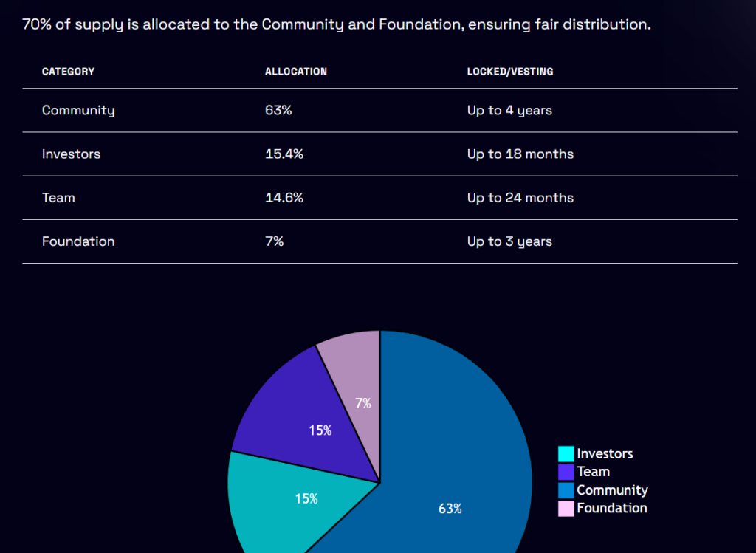Click the pink Foundation legend swatch
The image size is (756, 553).
pos(566,508)
